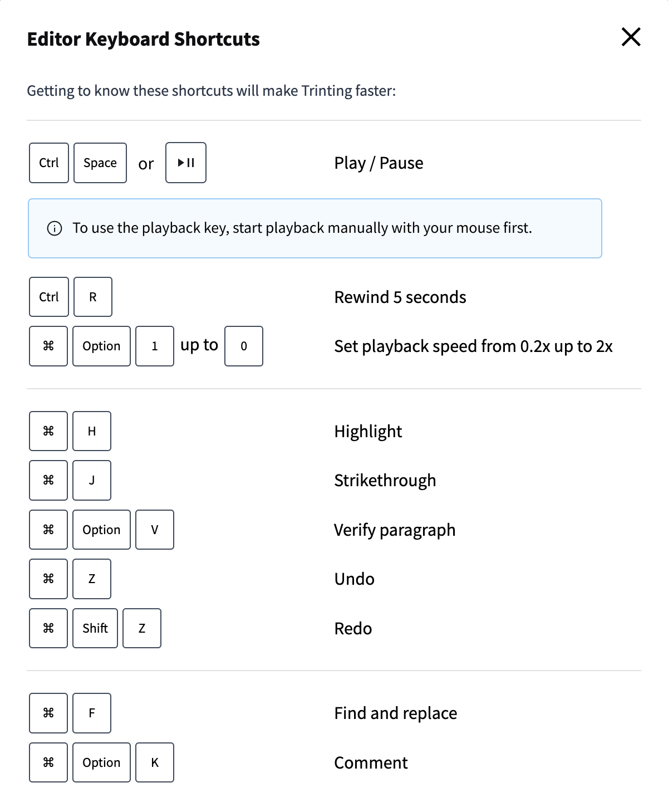Click the Command icon in the Comment shortcut
Screen dimensions: 668x812
click(x=48, y=762)
